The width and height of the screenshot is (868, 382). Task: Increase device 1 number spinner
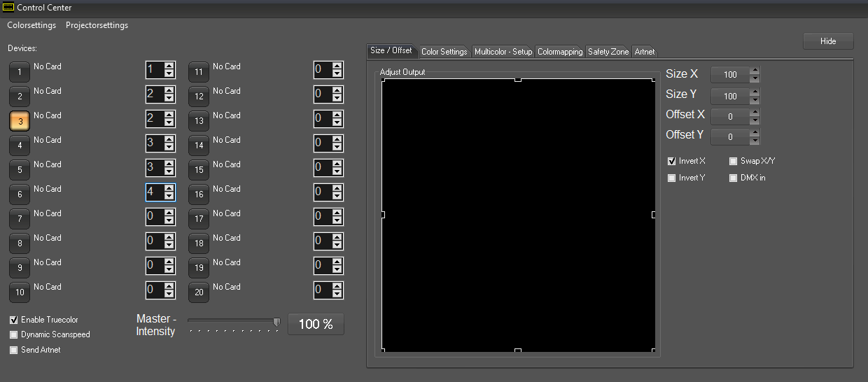coord(169,66)
